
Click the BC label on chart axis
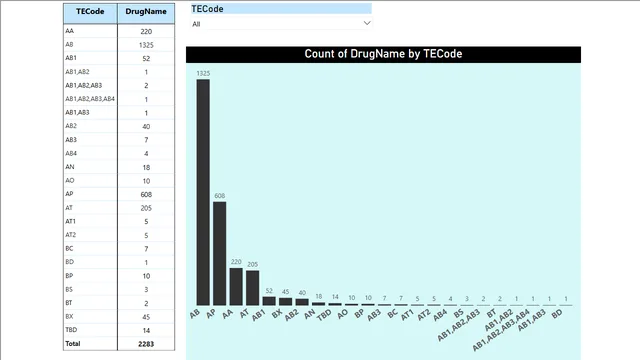coord(392,313)
